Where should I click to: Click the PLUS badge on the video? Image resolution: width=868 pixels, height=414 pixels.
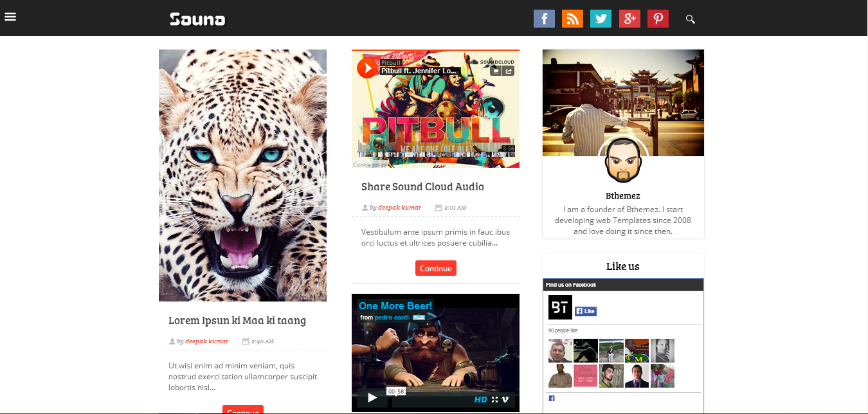point(419,318)
